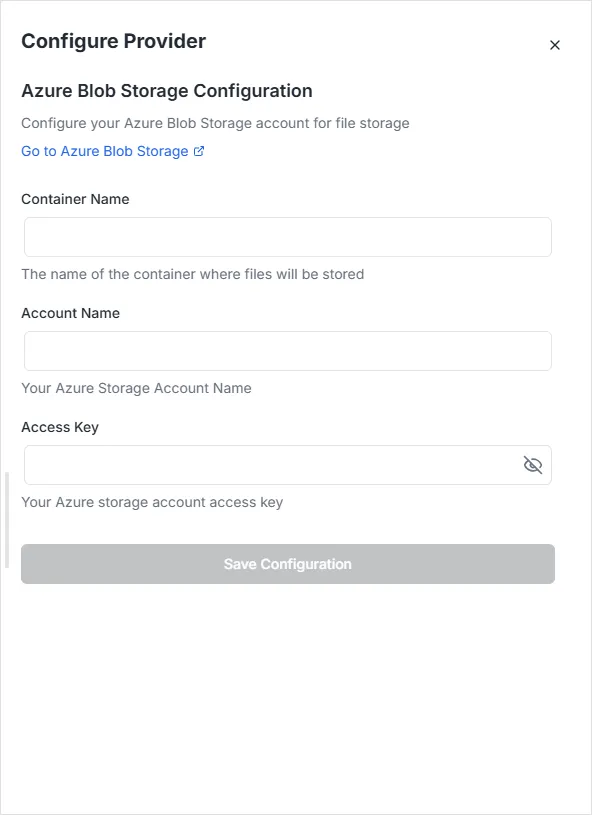Open the Go to Azure Blob Storage link

(x=104, y=151)
